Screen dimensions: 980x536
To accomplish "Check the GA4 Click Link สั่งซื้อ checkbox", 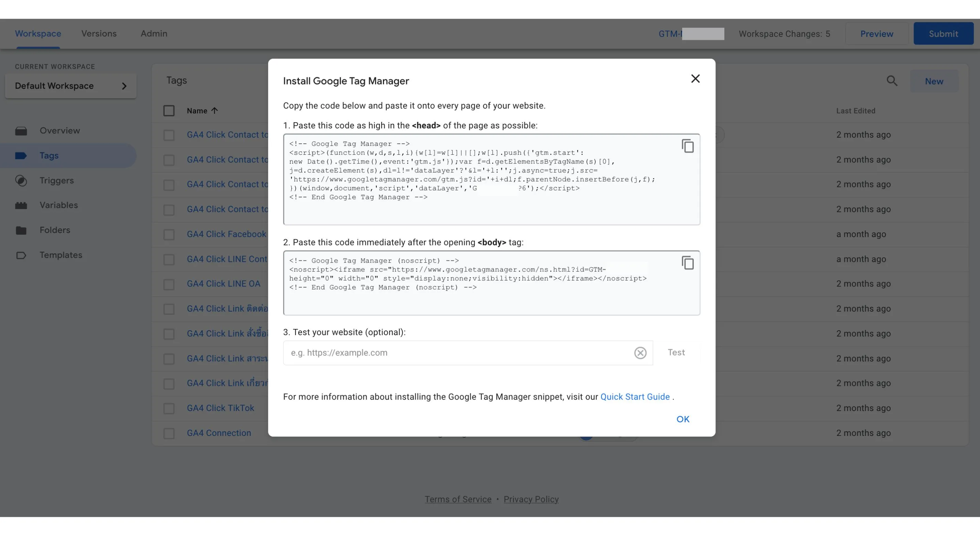I will point(168,334).
